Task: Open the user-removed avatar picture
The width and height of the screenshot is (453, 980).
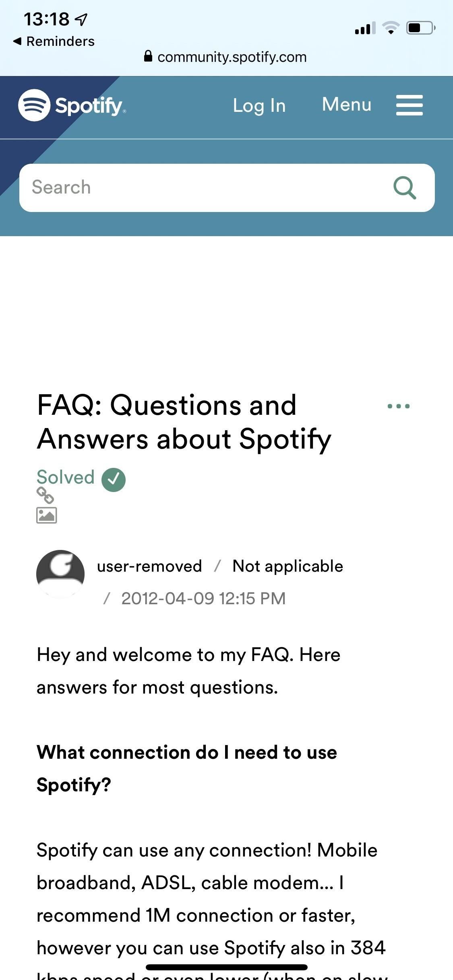Action: pos(60,574)
